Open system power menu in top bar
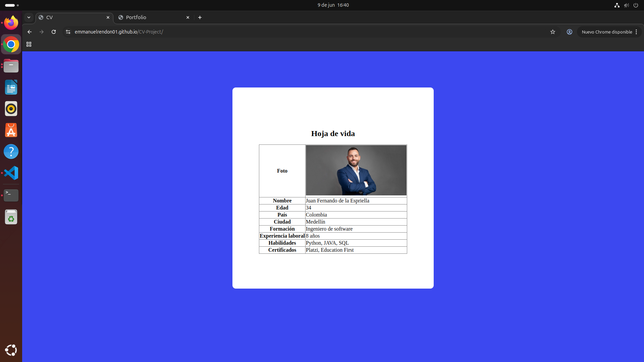Viewport: 644px width, 362px height. [x=636, y=5]
